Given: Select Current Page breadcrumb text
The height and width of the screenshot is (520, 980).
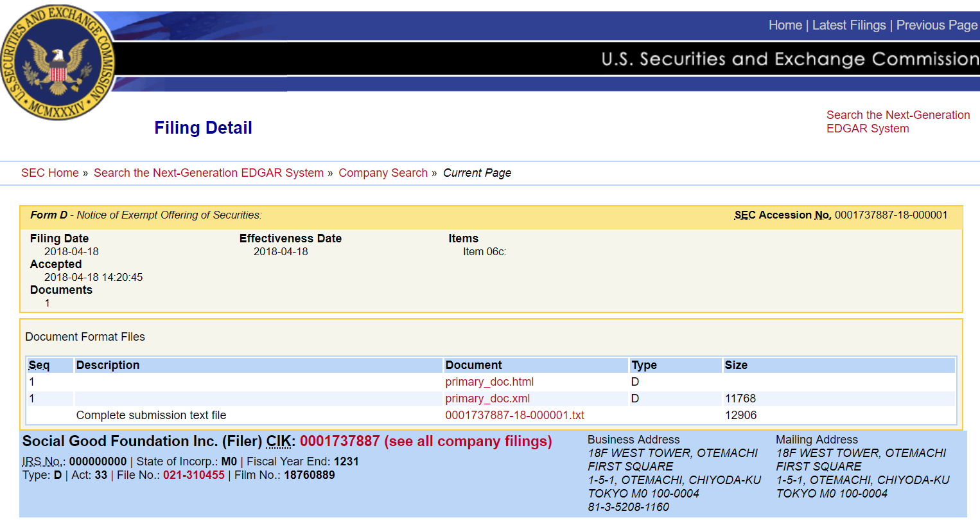Looking at the screenshot, I should (x=477, y=173).
